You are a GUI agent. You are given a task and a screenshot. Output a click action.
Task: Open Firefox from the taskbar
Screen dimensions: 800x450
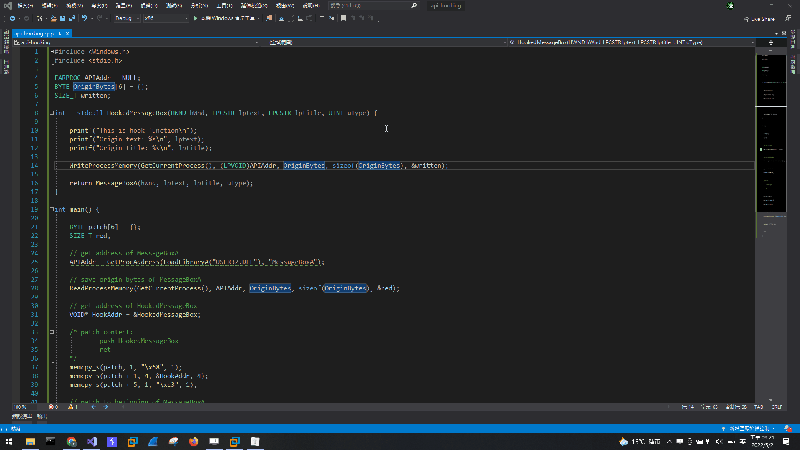click(193, 441)
